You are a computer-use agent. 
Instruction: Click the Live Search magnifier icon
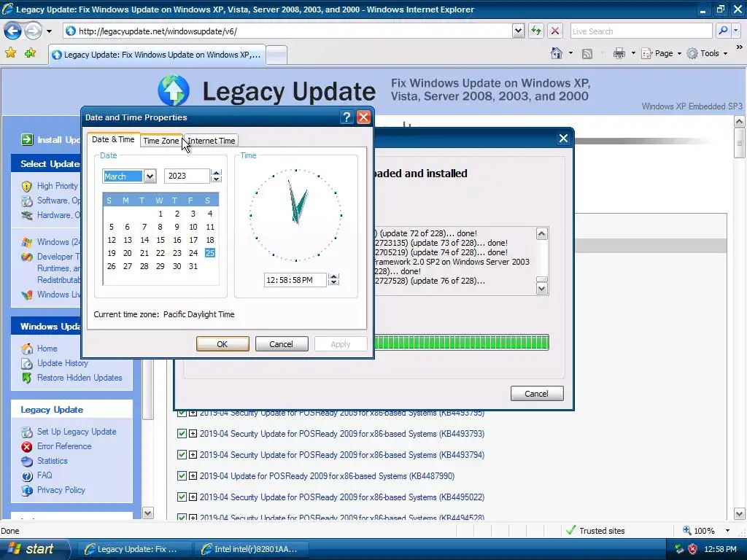[723, 31]
